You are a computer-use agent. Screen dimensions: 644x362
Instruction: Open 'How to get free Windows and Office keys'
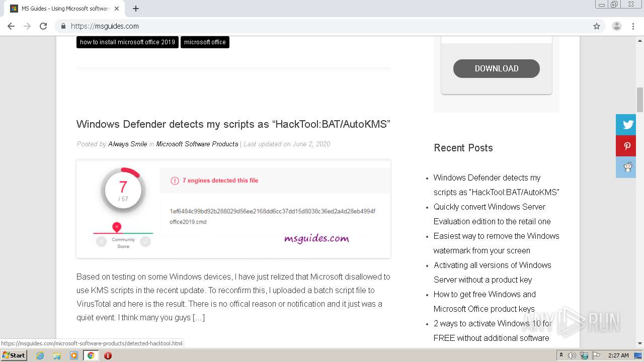485,302
